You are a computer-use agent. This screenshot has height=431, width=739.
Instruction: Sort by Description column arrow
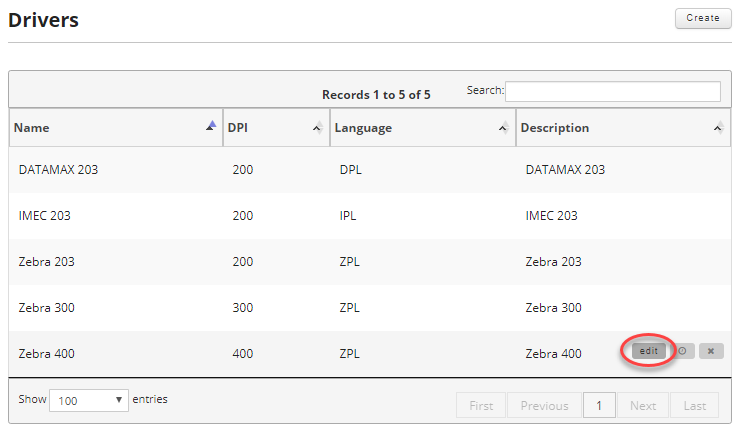(x=718, y=128)
